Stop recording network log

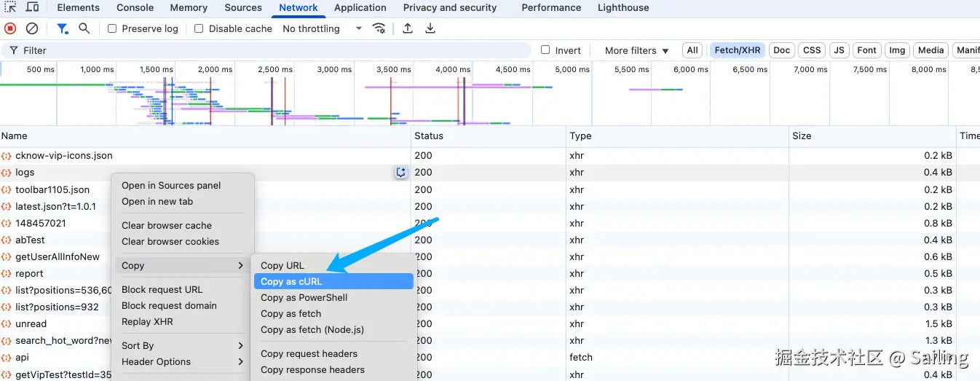click(10, 28)
